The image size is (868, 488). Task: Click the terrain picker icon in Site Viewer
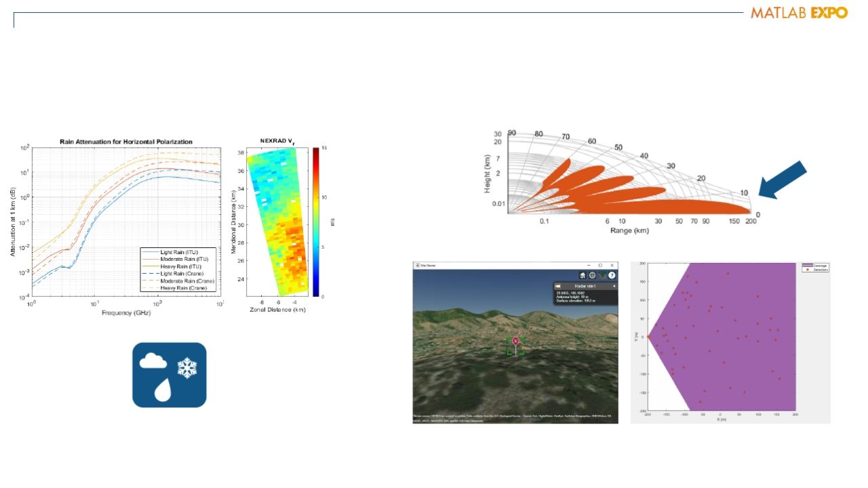[601, 275]
